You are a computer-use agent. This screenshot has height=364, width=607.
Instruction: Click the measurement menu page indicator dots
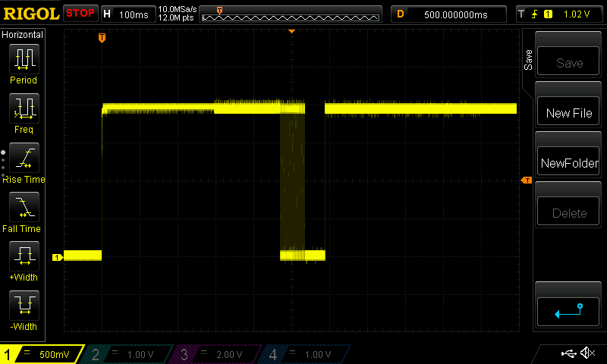[x=3, y=164]
